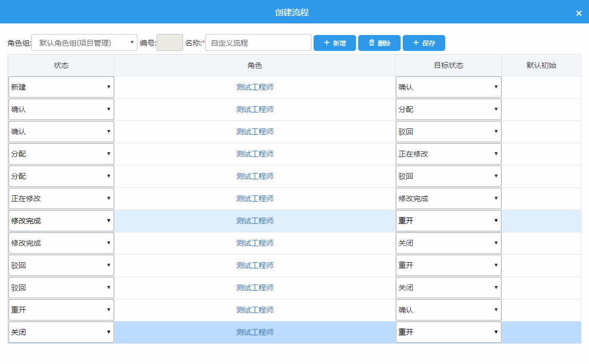The image size is (589, 364).
Task: Close the 创建流程 dialog
Action: (x=578, y=13)
